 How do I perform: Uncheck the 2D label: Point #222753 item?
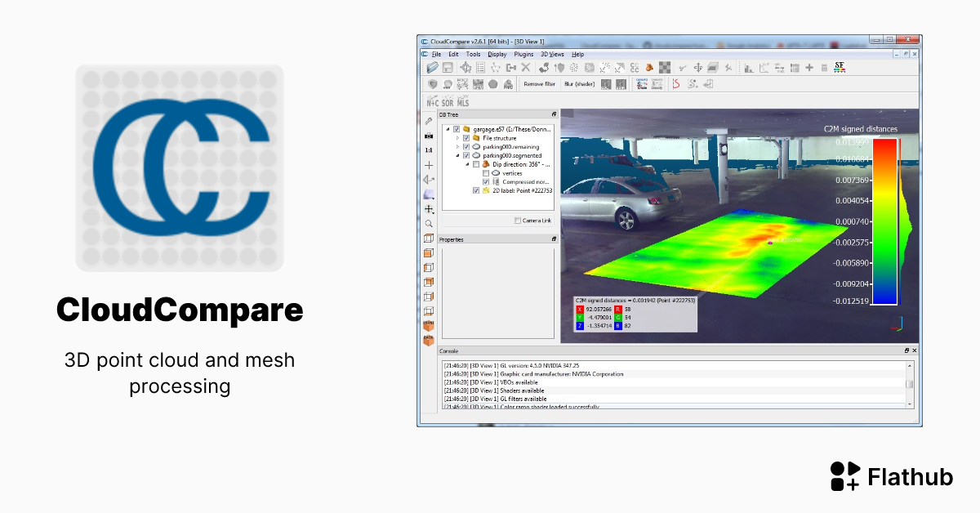pos(476,190)
